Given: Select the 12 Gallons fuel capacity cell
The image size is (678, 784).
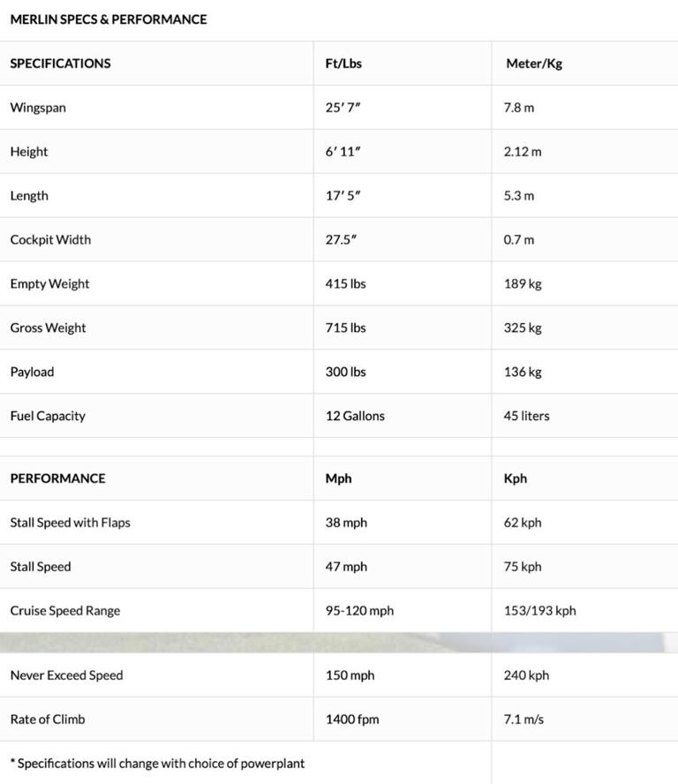Looking at the screenshot, I should (355, 417).
